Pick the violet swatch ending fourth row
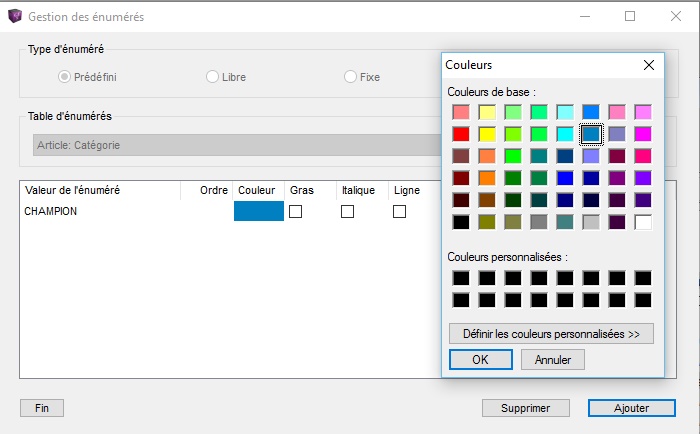This screenshot has width=700, height=434. (643, 178)
